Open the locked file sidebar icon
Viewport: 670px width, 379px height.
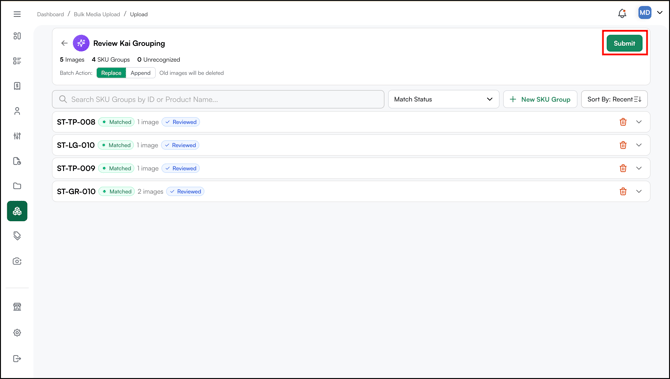pos(17,161)
